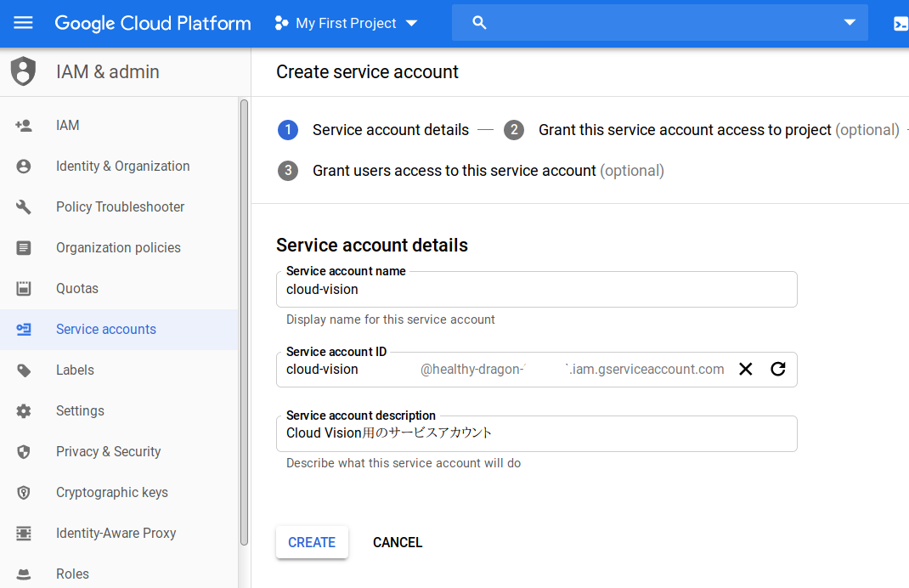This screenshot has width=909, height=588.
Task: Click the sidebar vertical scrollbar
Action: pos(244,323)
